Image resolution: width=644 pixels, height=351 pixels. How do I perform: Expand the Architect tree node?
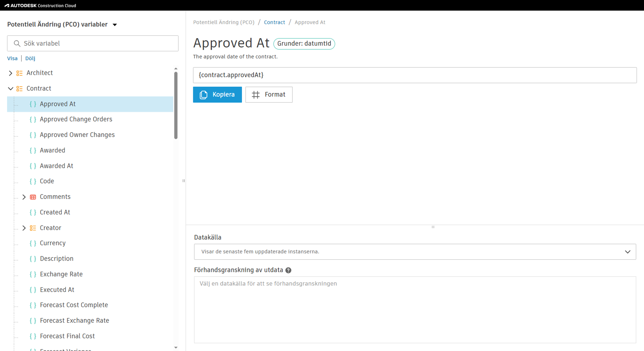tap(11, 73)
